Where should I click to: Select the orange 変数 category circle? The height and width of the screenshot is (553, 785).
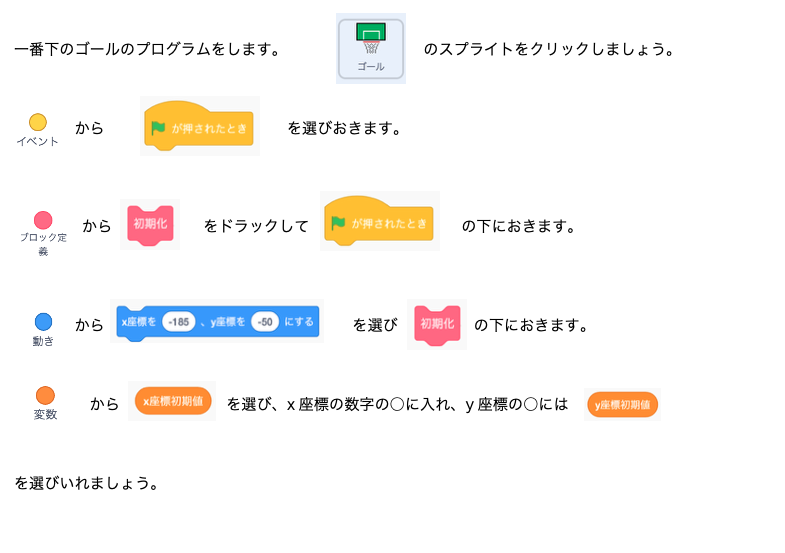[x=46, y=395]
